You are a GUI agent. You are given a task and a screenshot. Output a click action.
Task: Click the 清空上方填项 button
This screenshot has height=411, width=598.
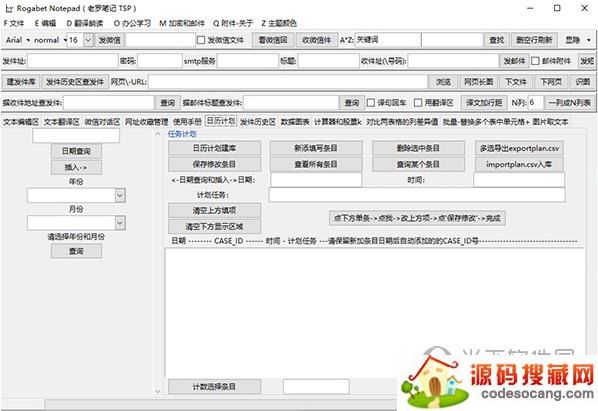point(214,210)
